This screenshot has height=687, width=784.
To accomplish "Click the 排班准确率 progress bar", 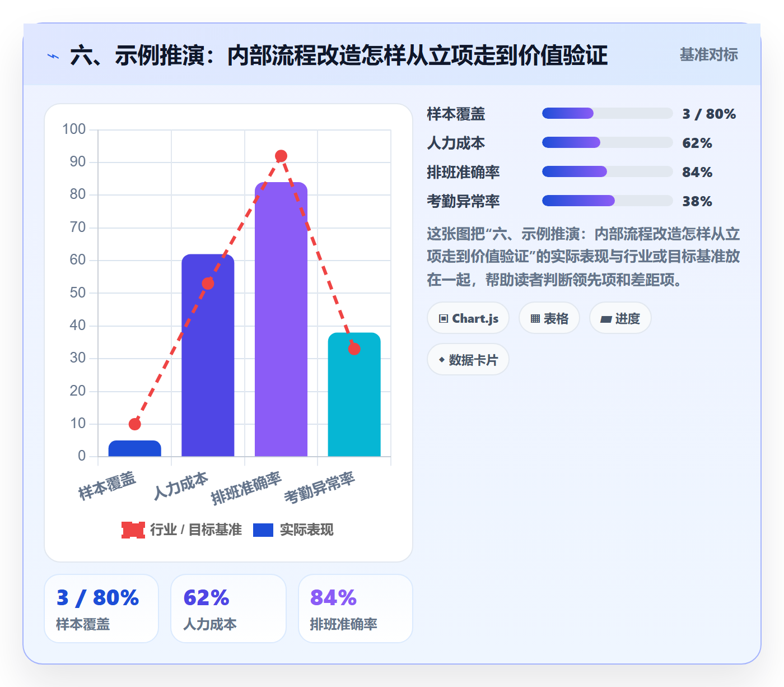I will [x=607, y=171].
